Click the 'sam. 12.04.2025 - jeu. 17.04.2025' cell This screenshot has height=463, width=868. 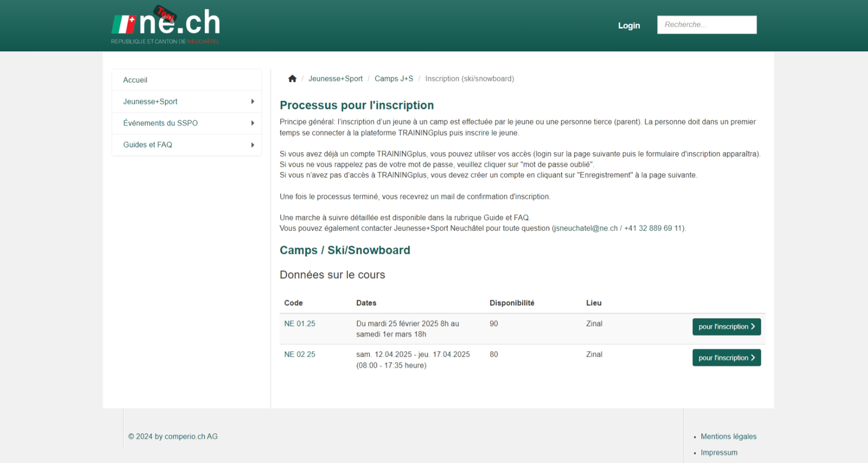pyautogui.click(x=413, y=360)
